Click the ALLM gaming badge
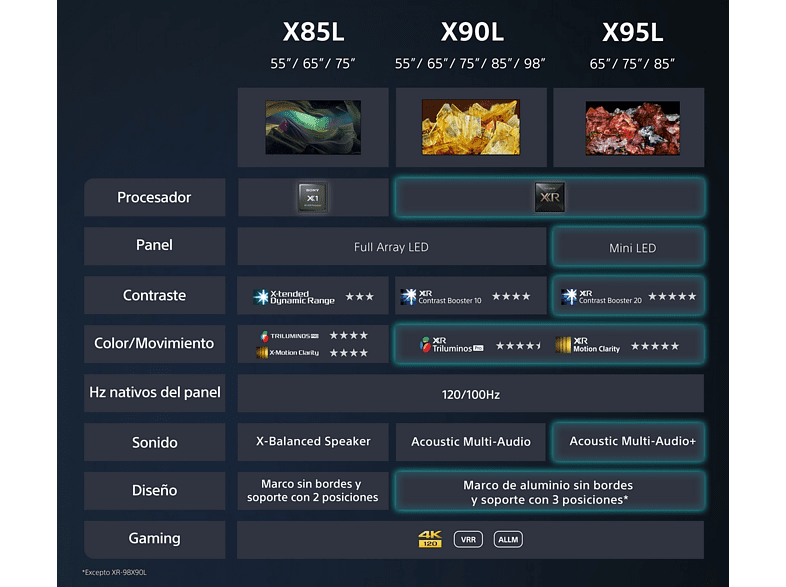The height and width of the screenshot is (587, 786). tap(508, 539)
